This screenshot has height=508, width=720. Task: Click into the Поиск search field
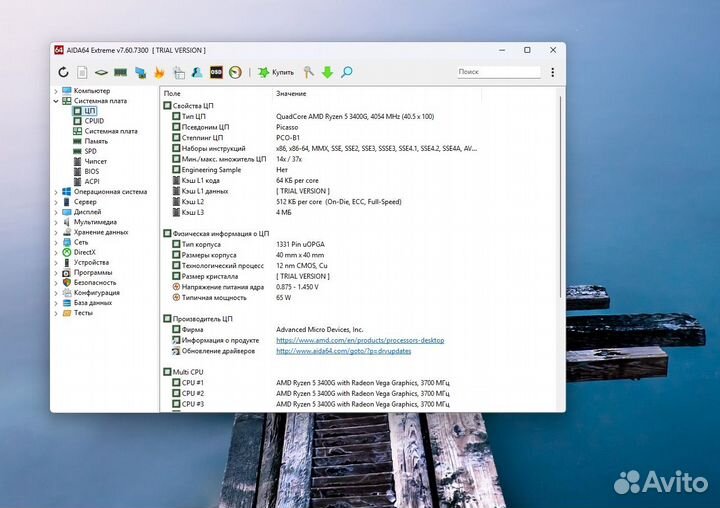tap(495, 72)
